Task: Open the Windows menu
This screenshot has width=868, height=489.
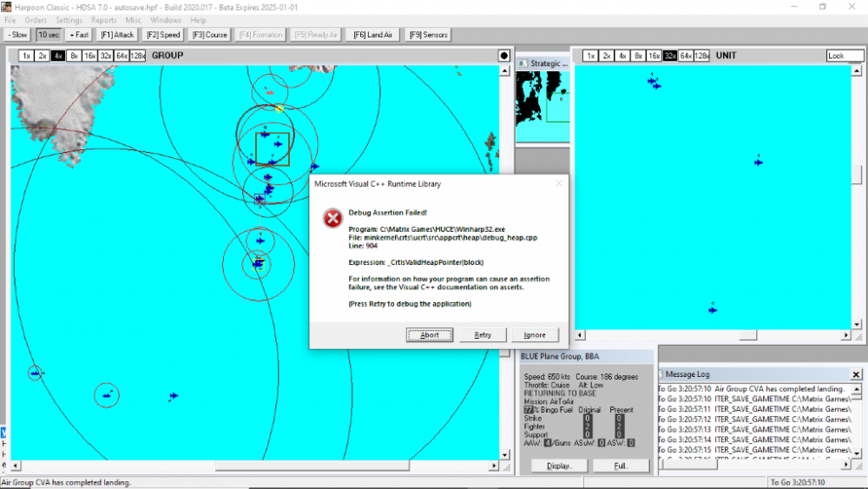Action: coord(166,20)
